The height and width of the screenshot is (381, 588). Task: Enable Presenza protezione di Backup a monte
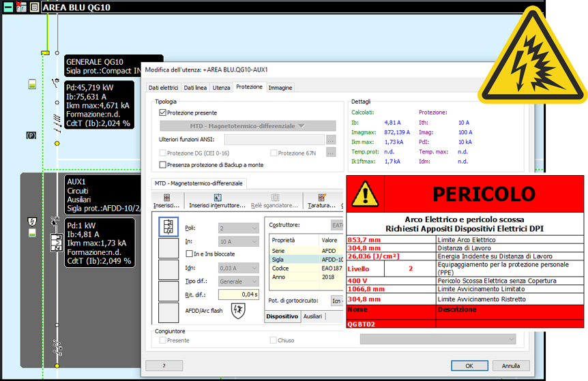[x=162, y=164]
